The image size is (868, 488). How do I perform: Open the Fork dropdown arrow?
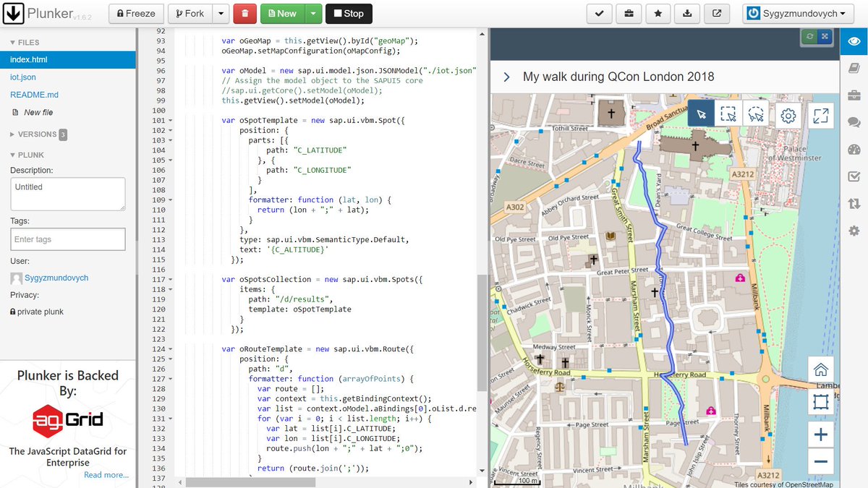pyautogui.click(x=221, y=13)
